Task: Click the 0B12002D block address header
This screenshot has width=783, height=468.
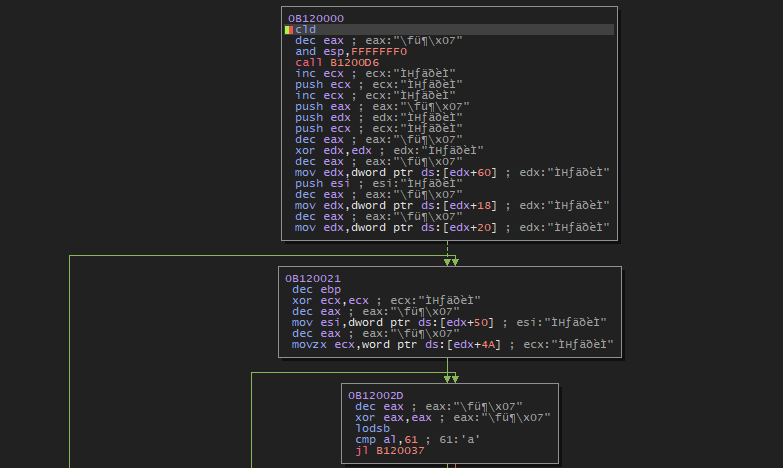Action: [x=376, y=396]
